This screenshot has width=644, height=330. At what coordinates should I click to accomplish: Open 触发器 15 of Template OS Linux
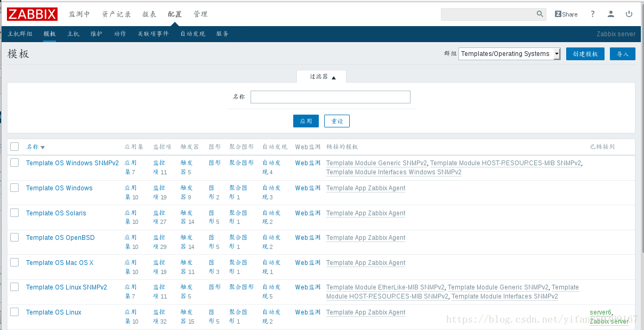[187, 317]
